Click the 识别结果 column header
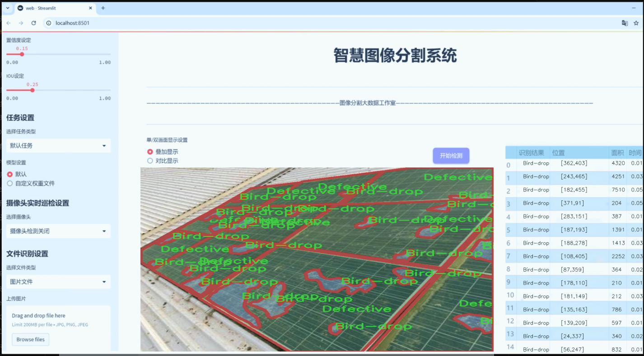The image size is (644, 356). [532, 153]
